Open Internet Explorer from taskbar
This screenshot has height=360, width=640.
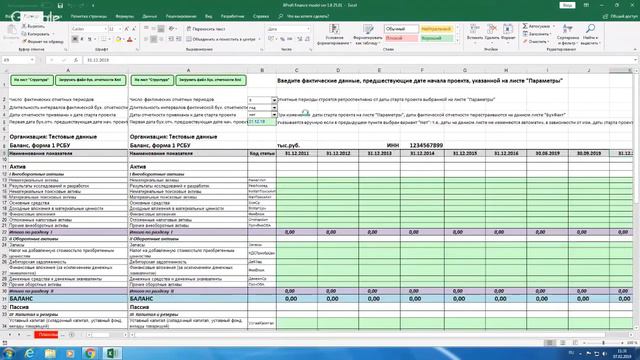click(x=29, y=353)
